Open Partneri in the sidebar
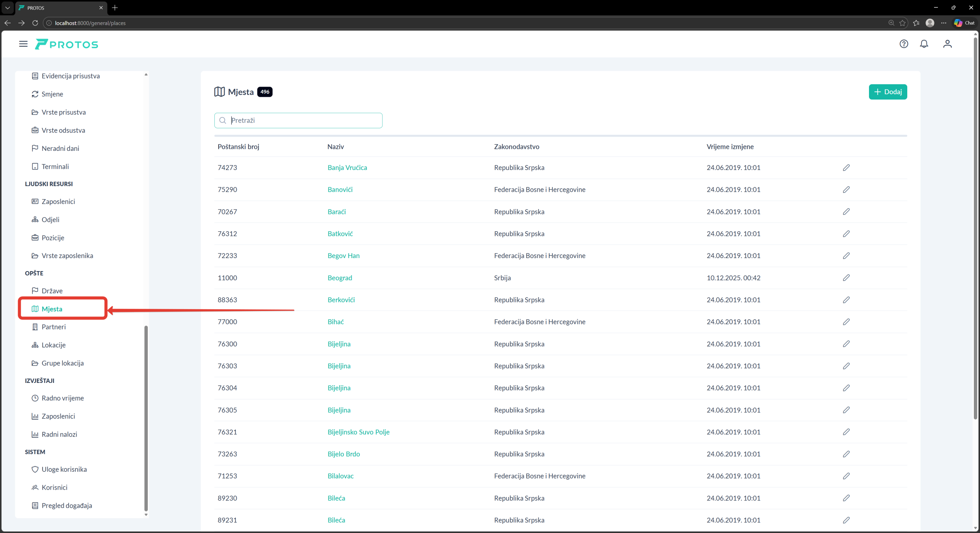This screenshot has width=980, height=533. tap(54, 327)
